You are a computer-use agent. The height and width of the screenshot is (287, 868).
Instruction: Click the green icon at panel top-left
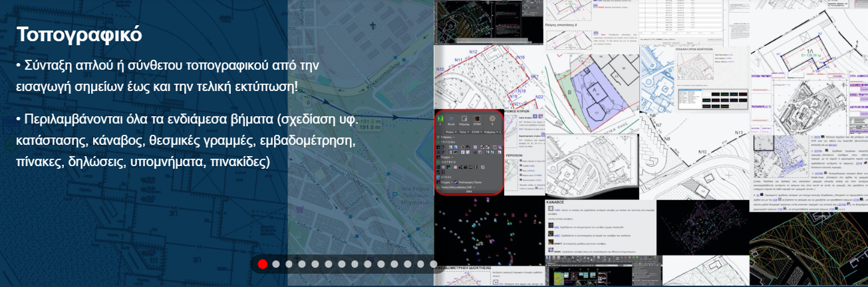tap(440, 118)
